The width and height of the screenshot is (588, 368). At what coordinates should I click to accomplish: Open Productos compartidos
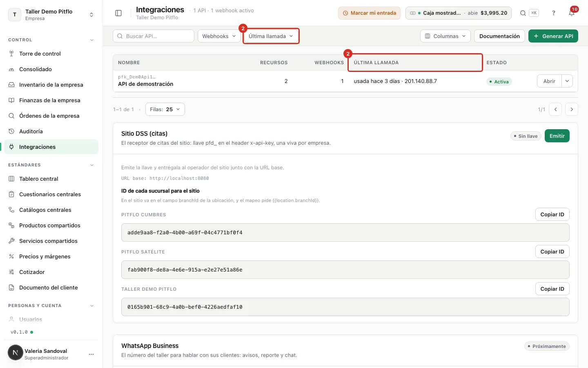click(51, 225)
